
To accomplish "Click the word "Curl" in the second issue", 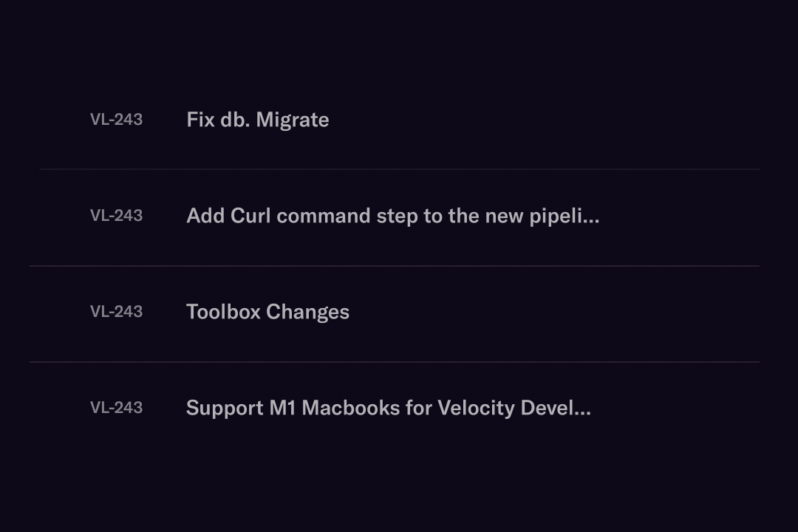I will (x=250, y=216).
